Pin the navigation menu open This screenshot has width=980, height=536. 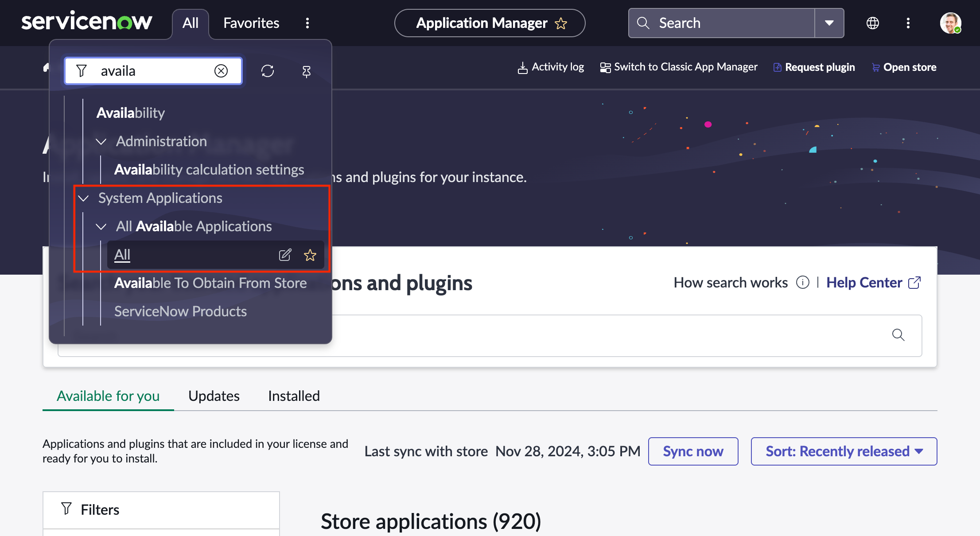coord(306,71)
